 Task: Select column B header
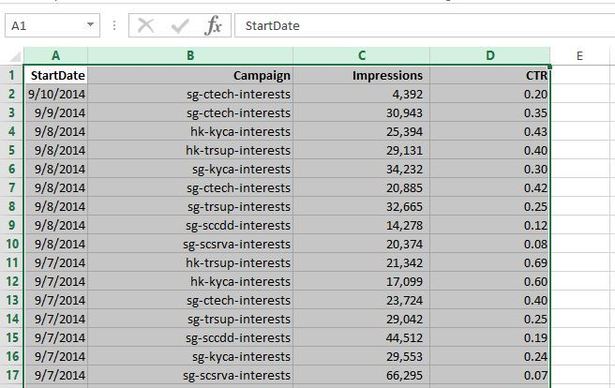[190, 56]
